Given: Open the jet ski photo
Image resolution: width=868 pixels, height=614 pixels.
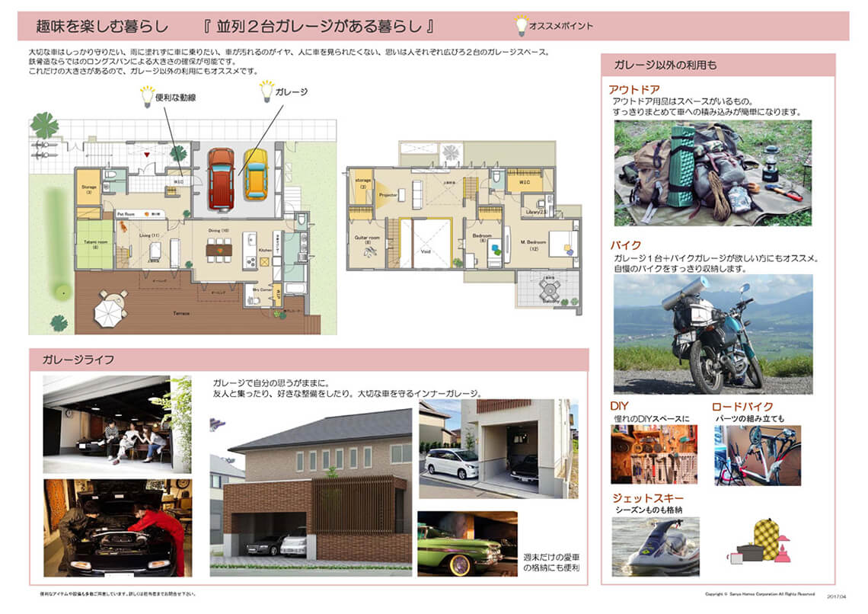Looking at the screenshot, I should [655, 545].
